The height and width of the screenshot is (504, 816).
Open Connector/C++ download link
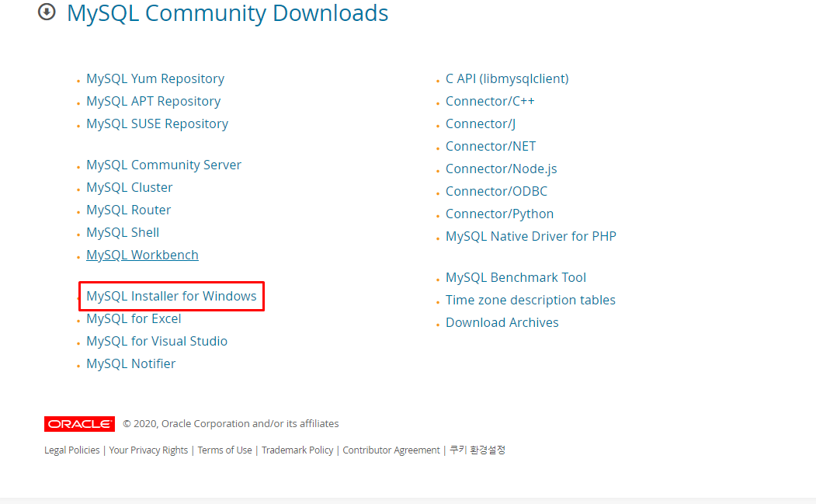point(490,101)
